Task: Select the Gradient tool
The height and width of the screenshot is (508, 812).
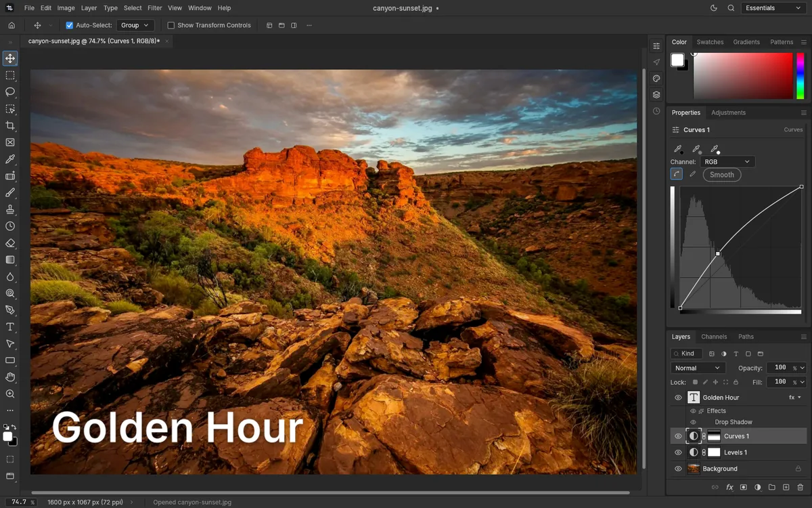Action: (10, 260)
